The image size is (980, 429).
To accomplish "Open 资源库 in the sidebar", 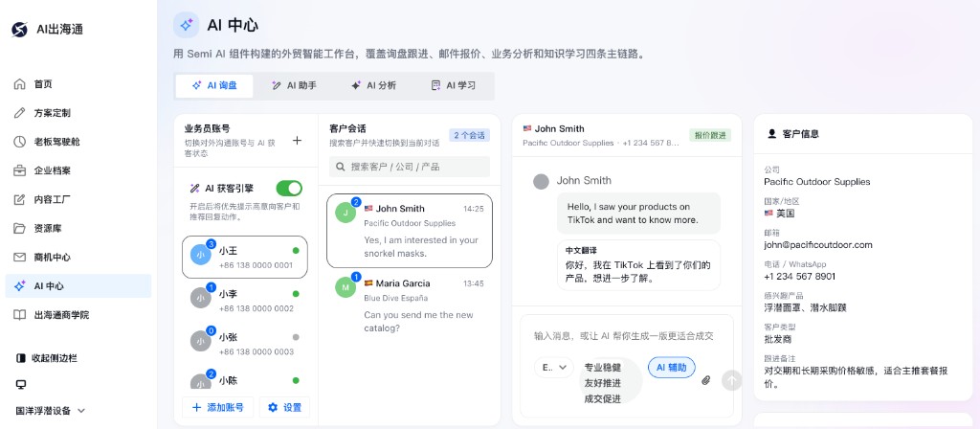I will pyautogui.click(x=78, y=228).
